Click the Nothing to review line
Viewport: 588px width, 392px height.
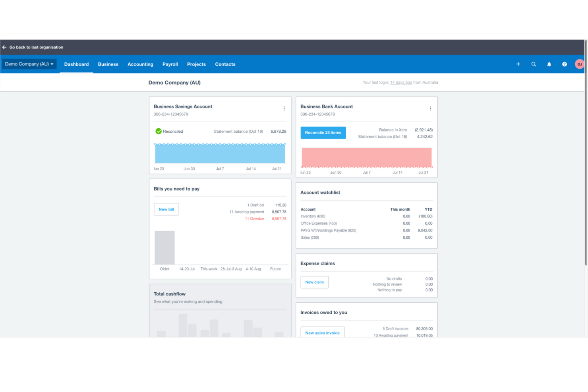387,284
